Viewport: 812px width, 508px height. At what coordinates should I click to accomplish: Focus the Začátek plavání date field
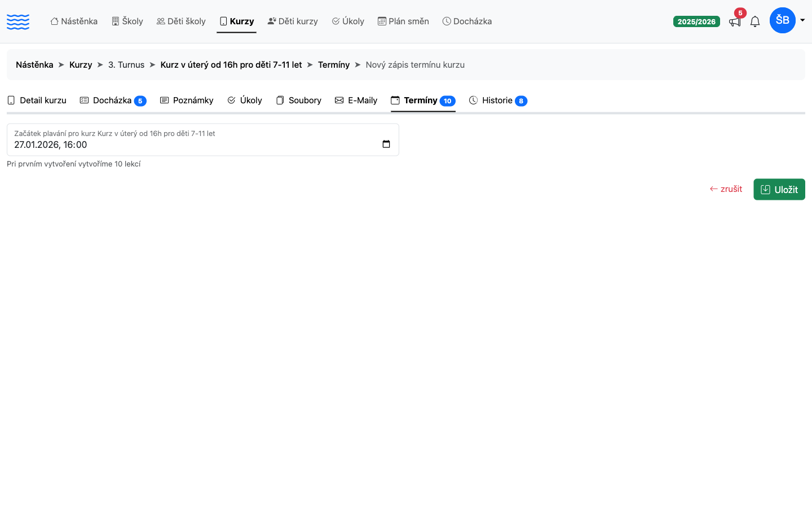(203, 140)
